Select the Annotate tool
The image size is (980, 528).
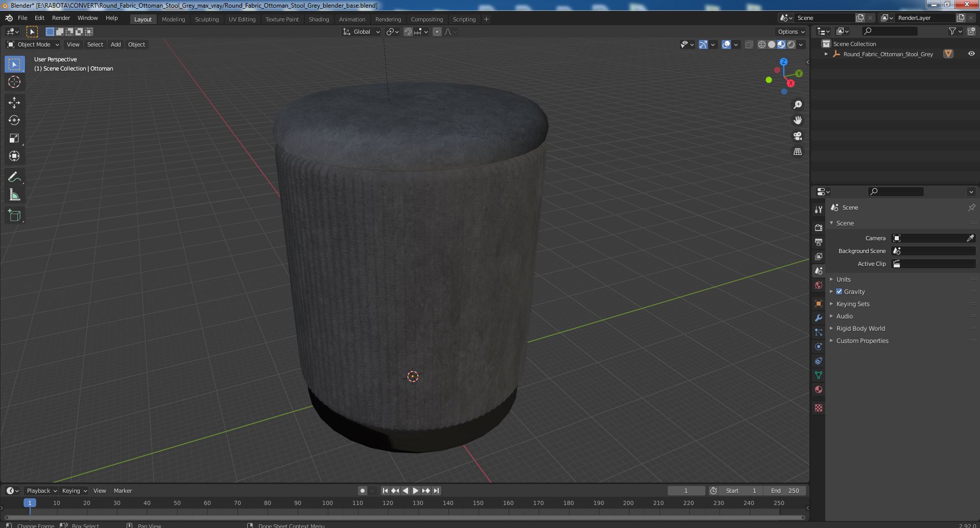pos(14,177)
